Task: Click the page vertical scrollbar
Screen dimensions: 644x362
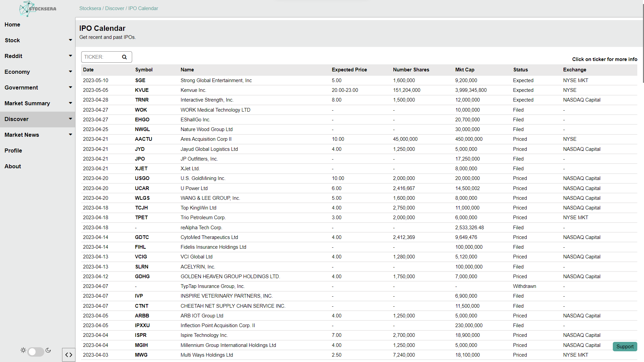Action: pos(643,44)
